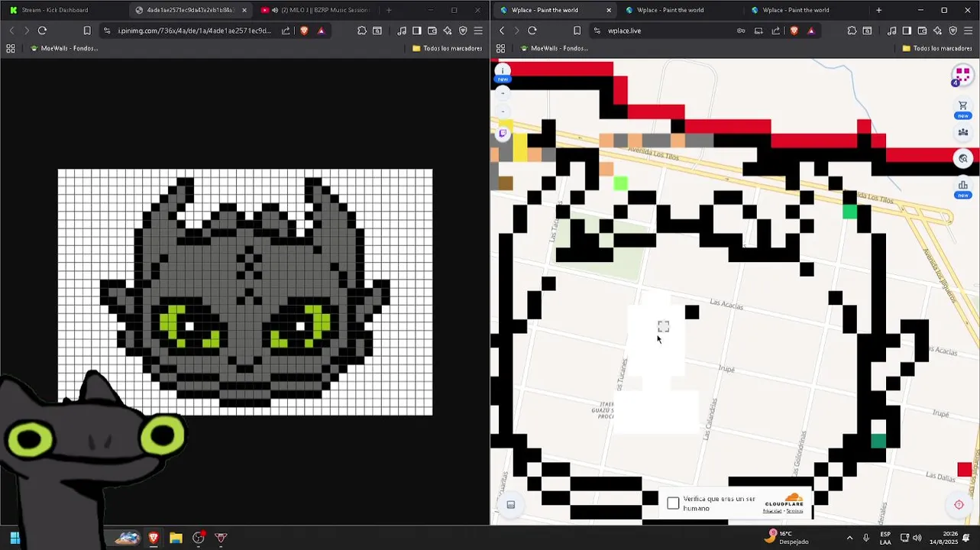Open apps grid in left bookmarks bar
980x550 pixels.
coord(11,48)
